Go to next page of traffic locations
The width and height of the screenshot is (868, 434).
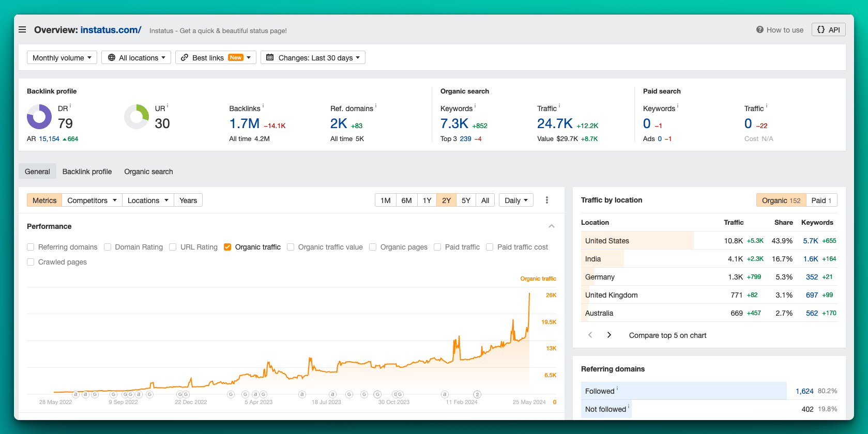609,335
